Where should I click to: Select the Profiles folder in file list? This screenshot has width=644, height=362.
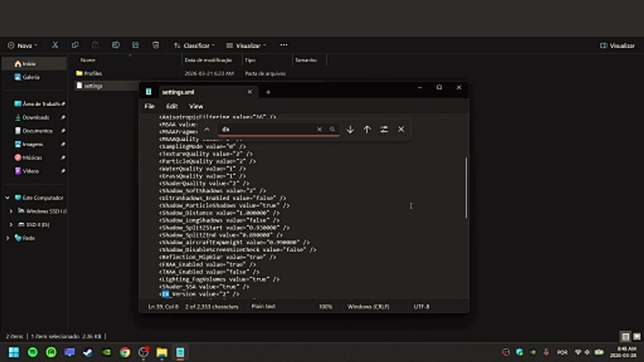(89, 73)
